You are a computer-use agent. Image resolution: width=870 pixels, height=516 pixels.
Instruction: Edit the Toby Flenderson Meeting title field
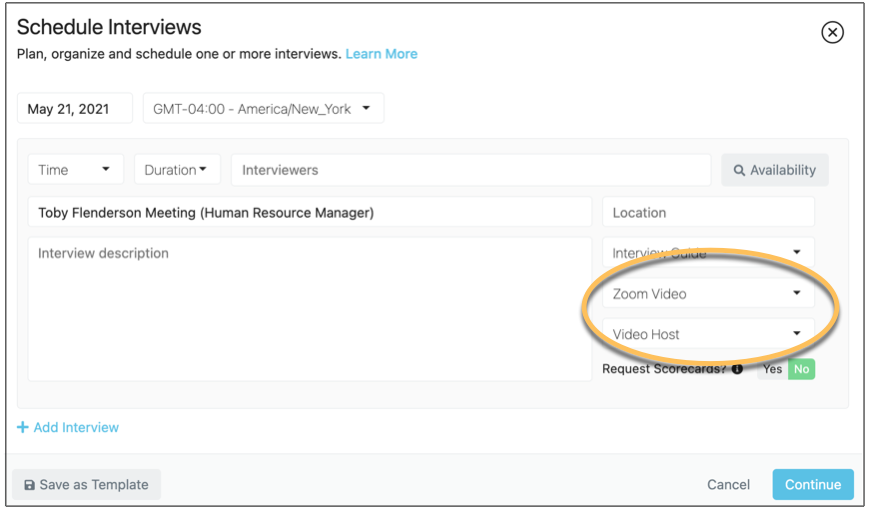tap(310, 212)
